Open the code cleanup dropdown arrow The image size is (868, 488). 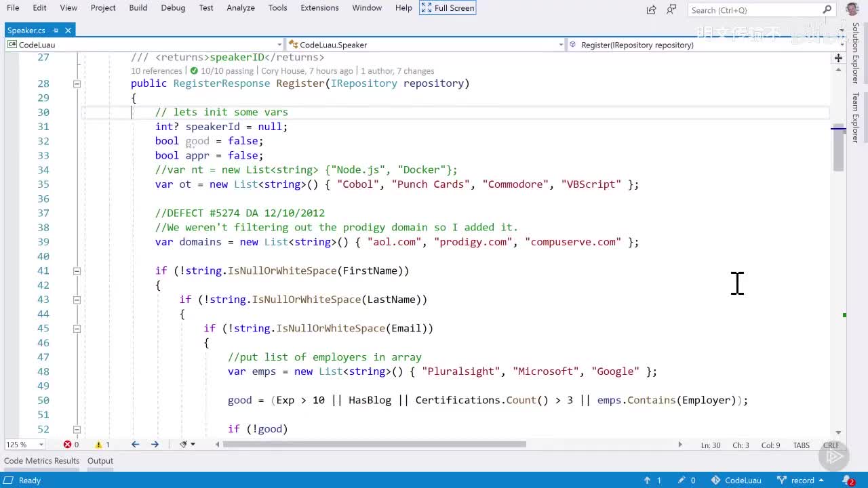(193, 445)
